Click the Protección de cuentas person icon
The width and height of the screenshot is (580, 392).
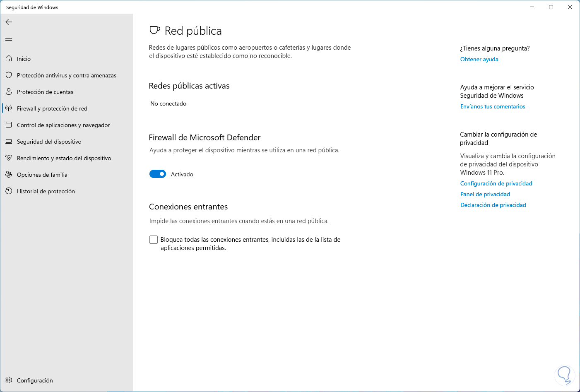(x=9, y=92)
